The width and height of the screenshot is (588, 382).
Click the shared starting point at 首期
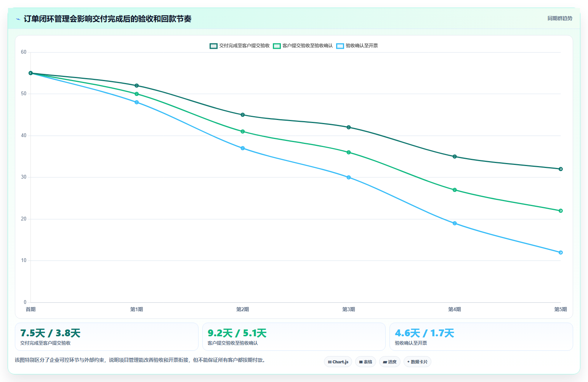coord(31,73)
